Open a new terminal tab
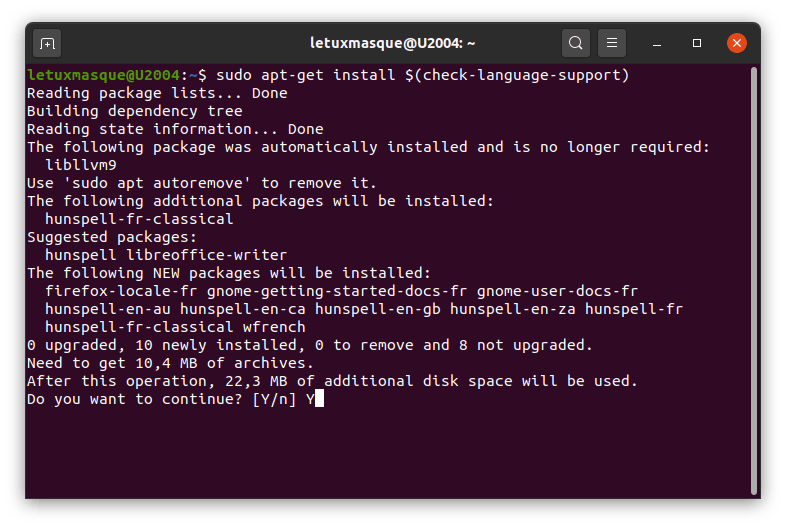786x527 pixels. (x=47, y=44)
